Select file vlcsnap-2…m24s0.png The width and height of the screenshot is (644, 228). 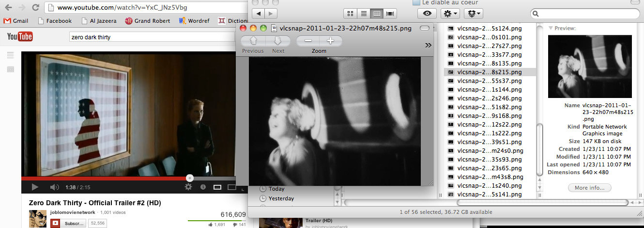click(490, 150)
